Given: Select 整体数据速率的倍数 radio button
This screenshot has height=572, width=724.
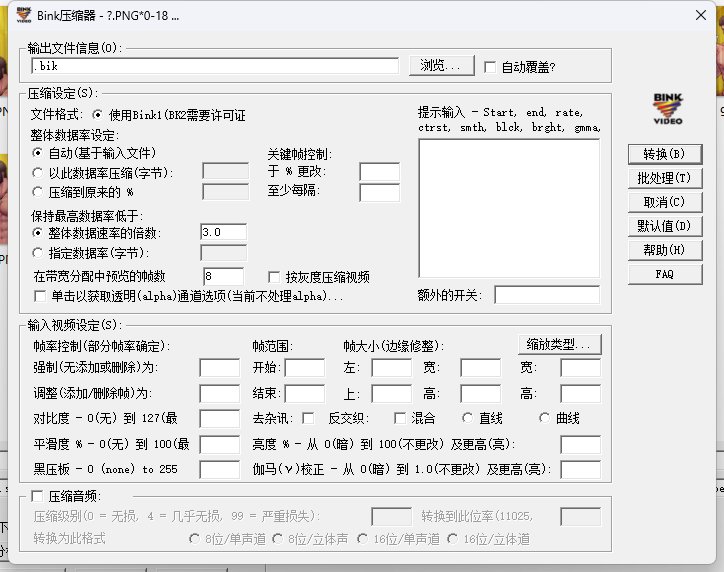Looking at the screenshot, I should (37, 233).
